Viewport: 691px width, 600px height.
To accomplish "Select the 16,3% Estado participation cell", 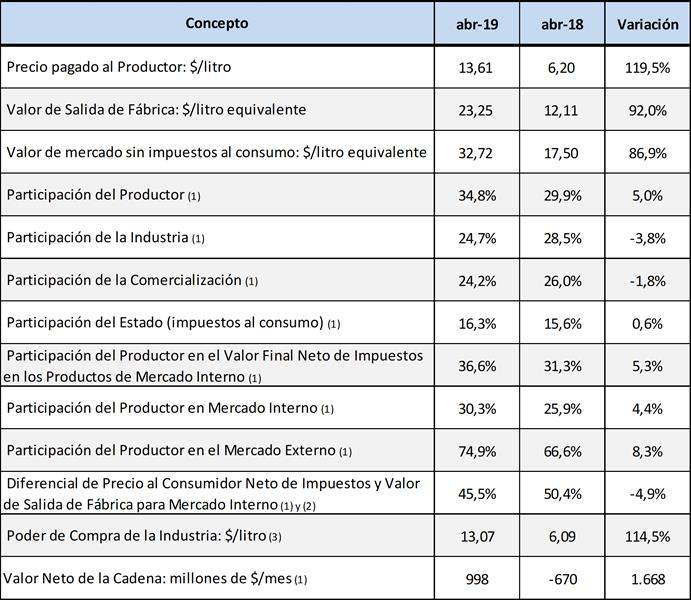I will coord(477,323).
